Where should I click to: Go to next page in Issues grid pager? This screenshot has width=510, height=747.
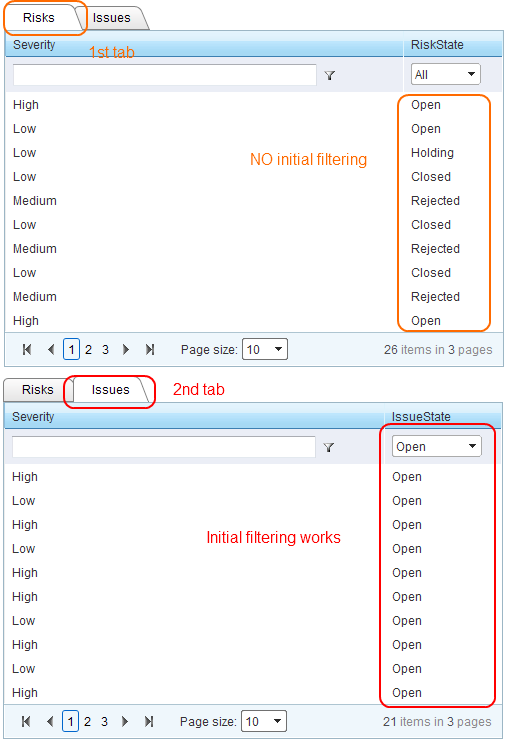[125, 722]
